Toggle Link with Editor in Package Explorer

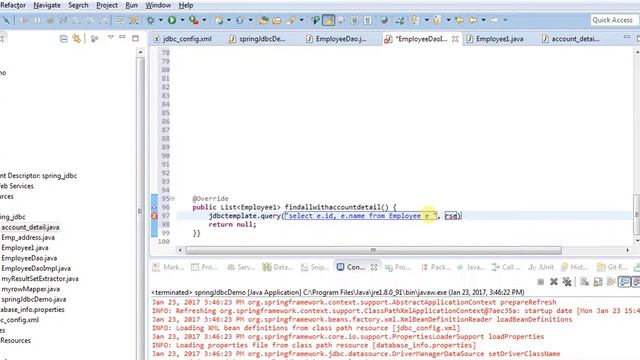tap(76, 39)
